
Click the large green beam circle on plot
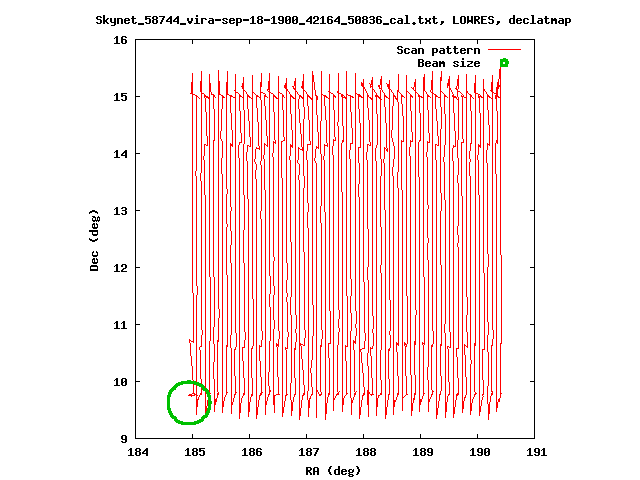point(189,403)
